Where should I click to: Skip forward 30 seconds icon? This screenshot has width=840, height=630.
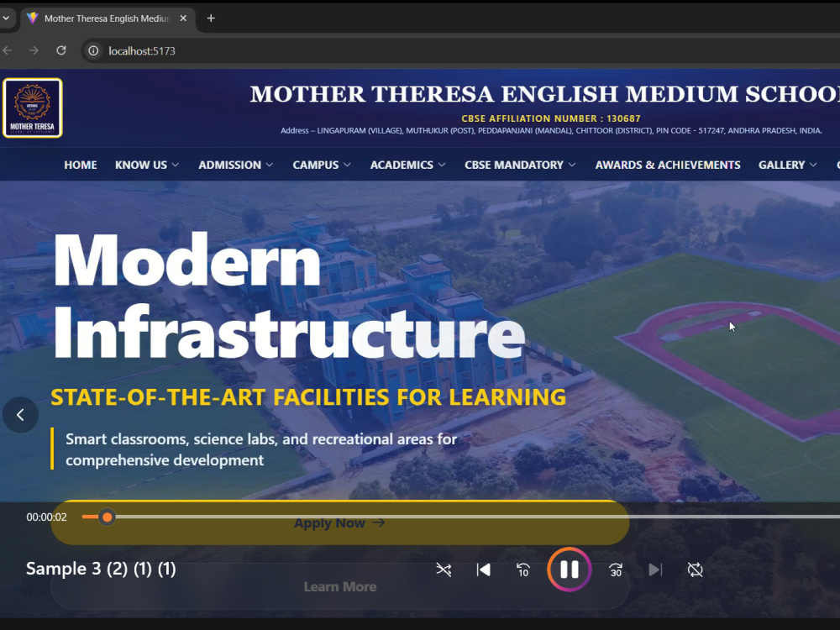click(x=616, y=570)
